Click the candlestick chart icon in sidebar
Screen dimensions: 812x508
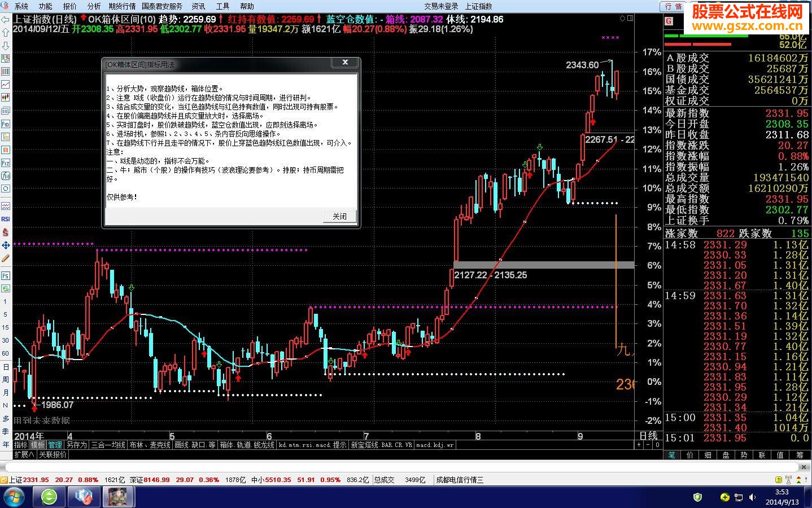tap(6, 97)
